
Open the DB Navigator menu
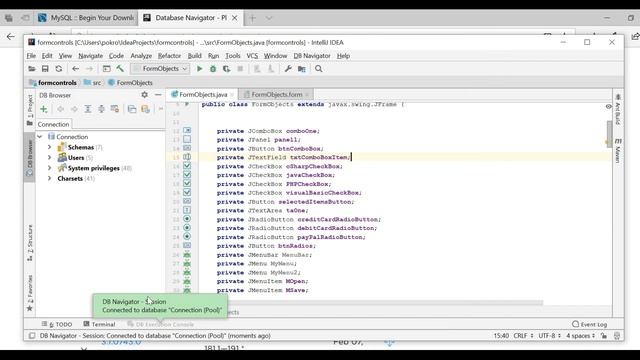click(x=312, y=56)
